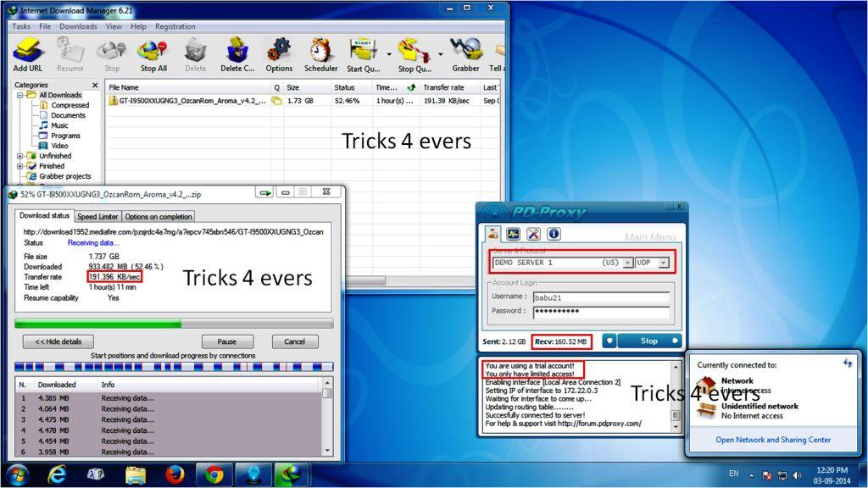Open the Tasks menu

coord(21,26)
